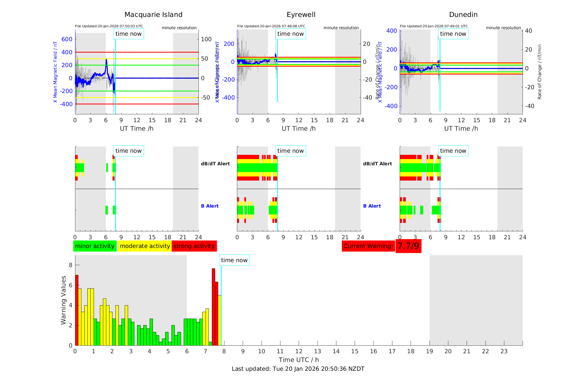This screenshot has height=392, width=578.
Task: Click Macquarie Island File Updated timestamp text
Action: 109,26
